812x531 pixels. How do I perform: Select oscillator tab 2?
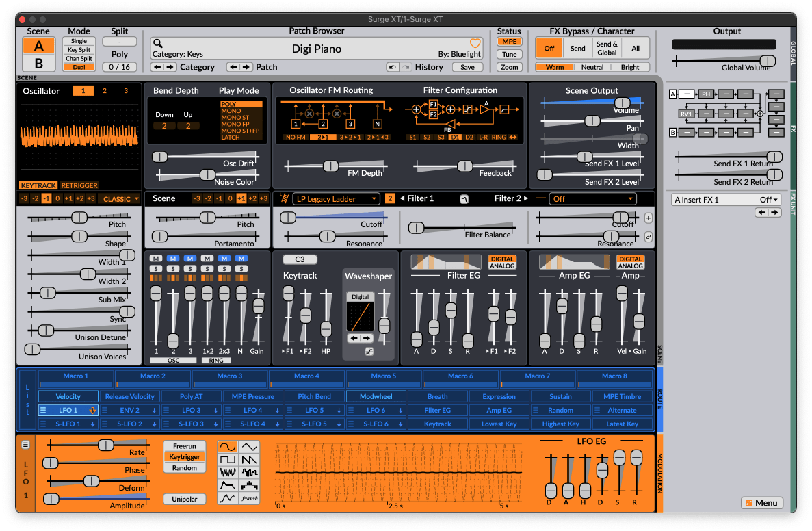105,90
